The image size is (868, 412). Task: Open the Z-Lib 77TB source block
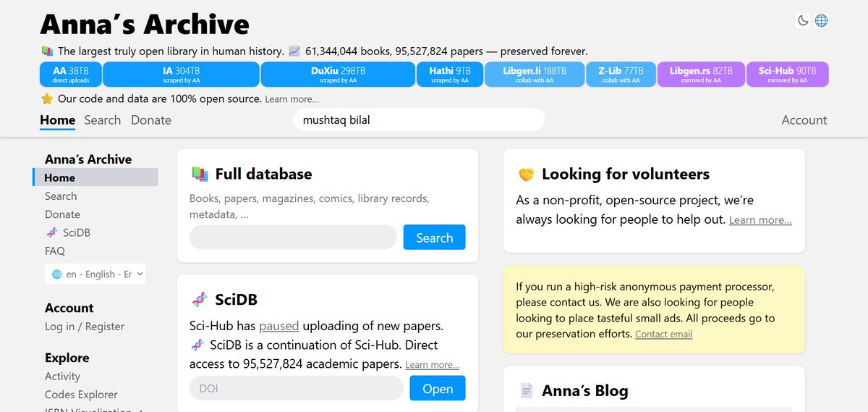[621, 75]
